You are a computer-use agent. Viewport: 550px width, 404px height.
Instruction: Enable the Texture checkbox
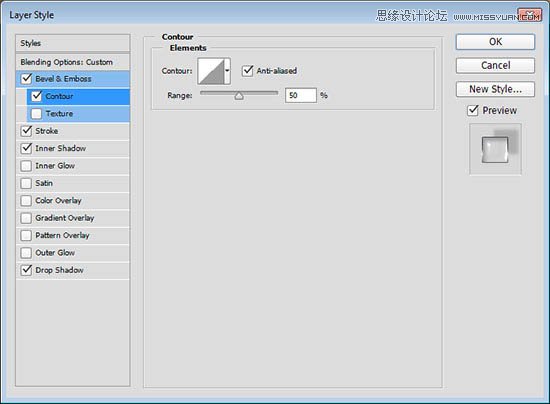[36, 114]
